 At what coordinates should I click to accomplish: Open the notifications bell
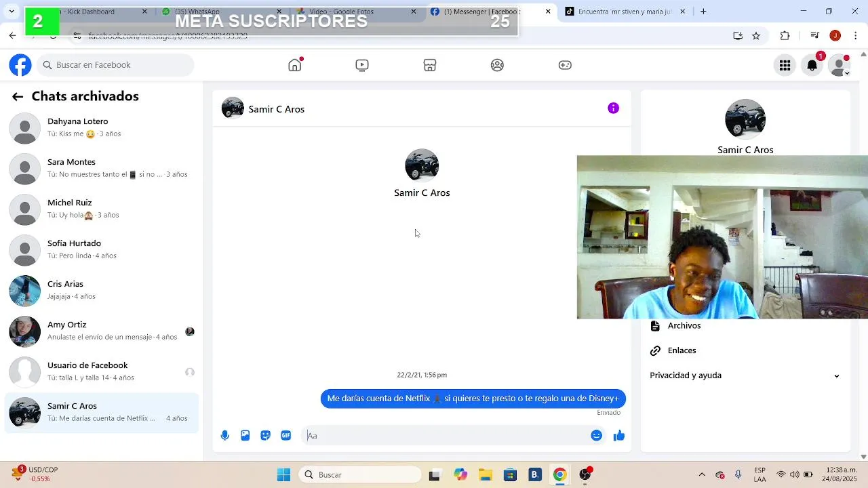click(x=812, y=65)
